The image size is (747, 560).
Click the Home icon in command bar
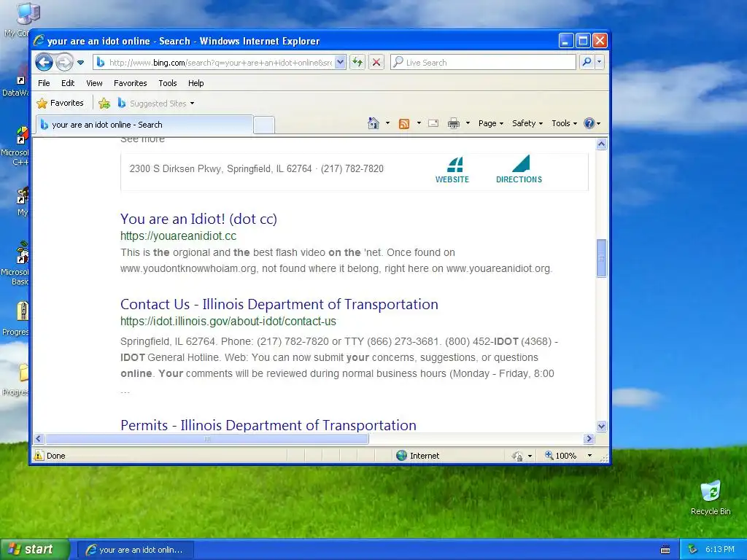[373, 123]
